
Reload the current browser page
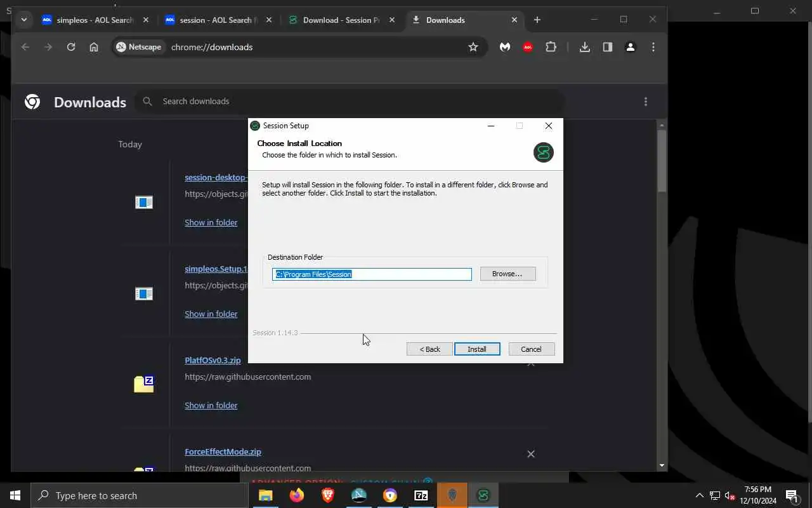coord(71,47)
